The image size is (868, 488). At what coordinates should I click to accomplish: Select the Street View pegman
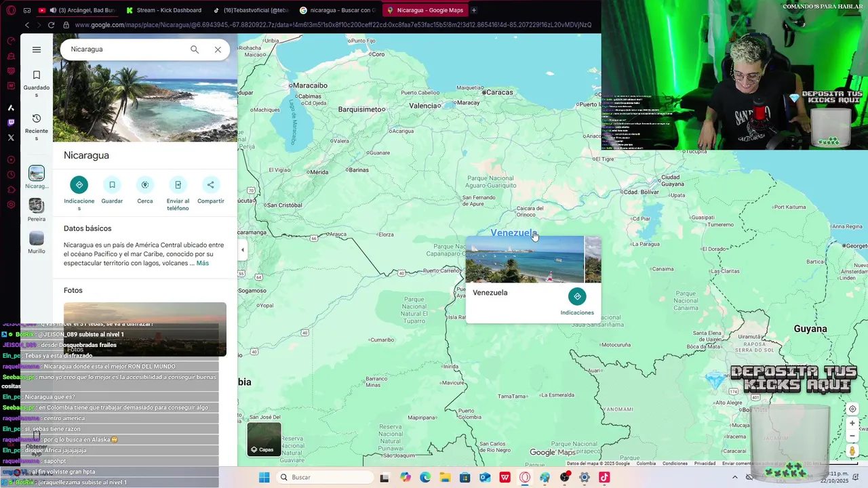[852, 451]
